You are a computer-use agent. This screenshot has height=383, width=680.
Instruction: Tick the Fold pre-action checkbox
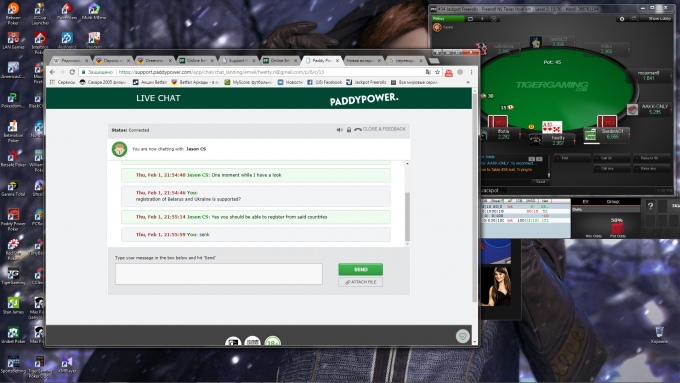[x=558, y=158]
